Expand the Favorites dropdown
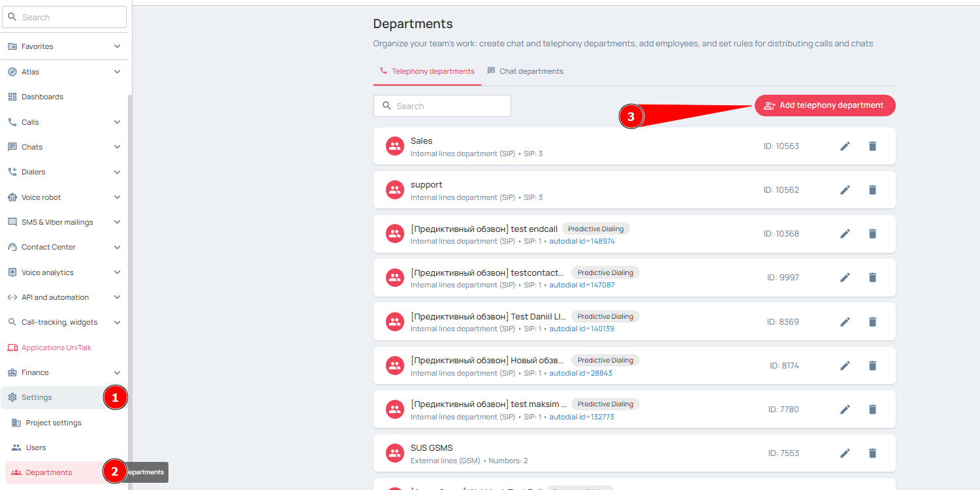This screenshot has height=490, width=980. coord(118,46)
